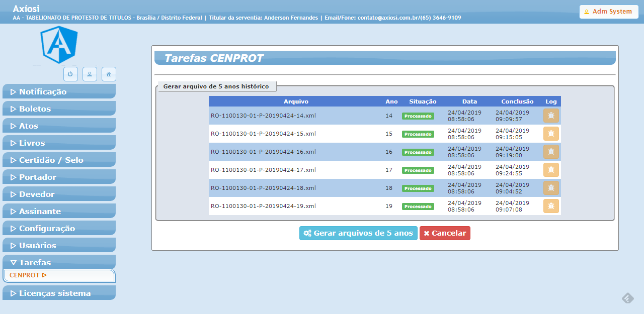Click the log icon for year 17 row
The height and width of the screenshot is (314, 644).
[551, 170]
